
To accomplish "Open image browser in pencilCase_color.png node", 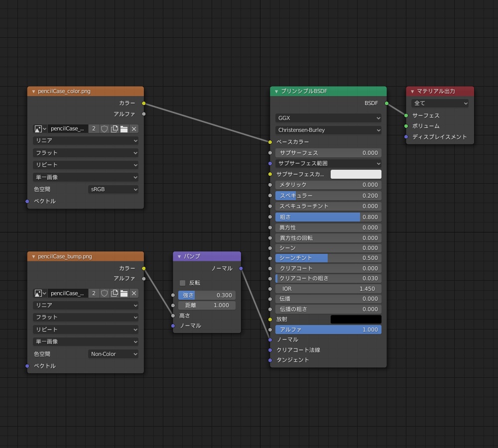I will coord(40,128).
